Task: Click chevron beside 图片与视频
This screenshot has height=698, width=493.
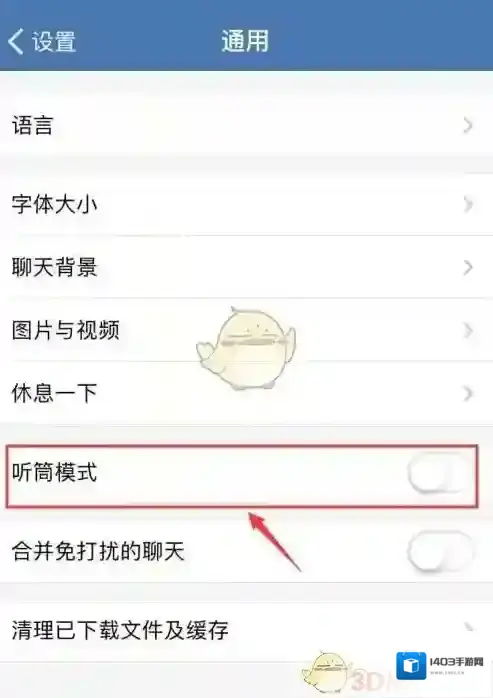Action: 467,330
